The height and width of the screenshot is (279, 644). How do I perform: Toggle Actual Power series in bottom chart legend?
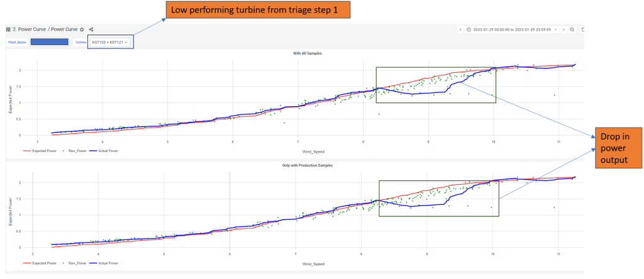tap(106, 263)
